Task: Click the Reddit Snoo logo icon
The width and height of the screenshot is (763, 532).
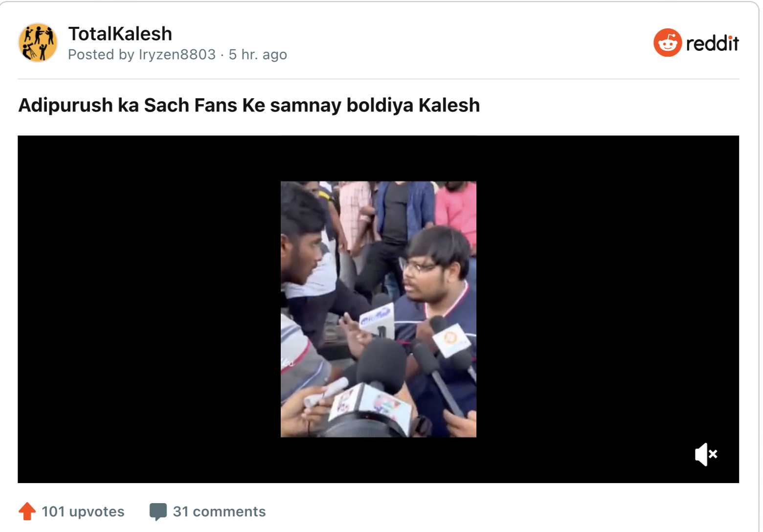Action: [667, 43]
